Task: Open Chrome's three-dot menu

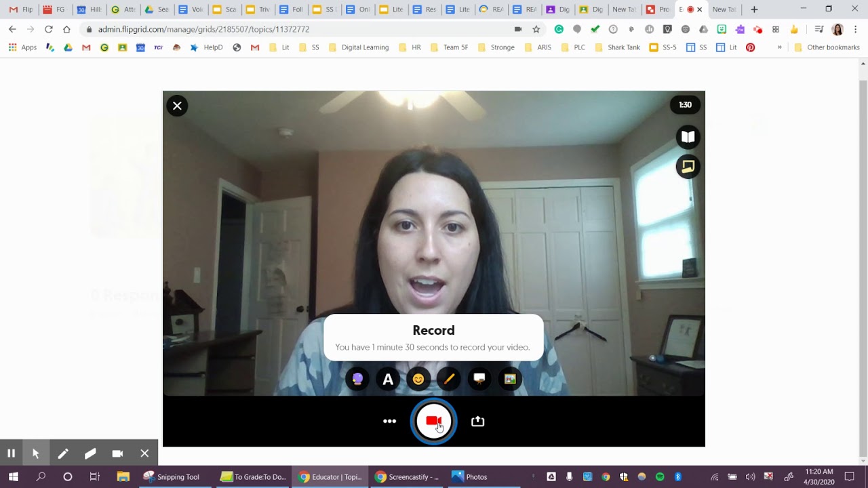Action: pyautogui.click(x=855, y=30)
